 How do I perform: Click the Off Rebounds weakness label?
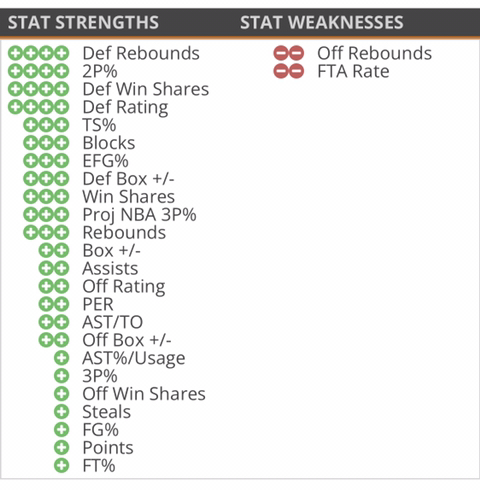point(375,53)
